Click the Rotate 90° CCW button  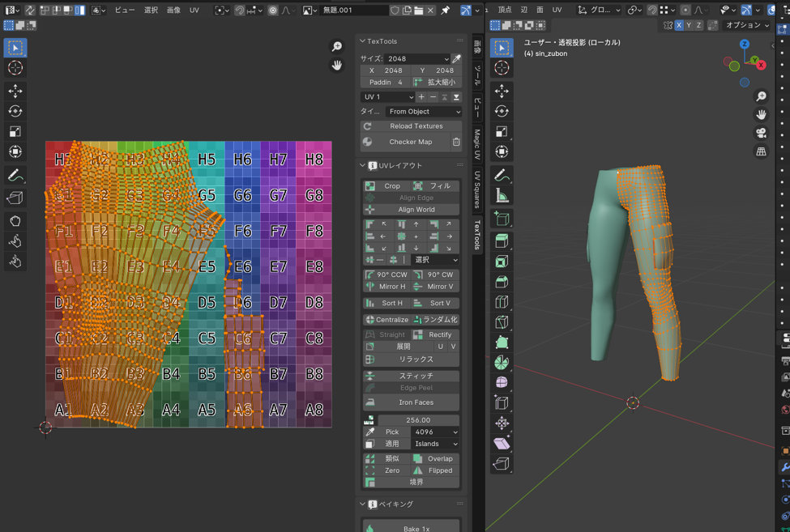(x=387, y=275)
